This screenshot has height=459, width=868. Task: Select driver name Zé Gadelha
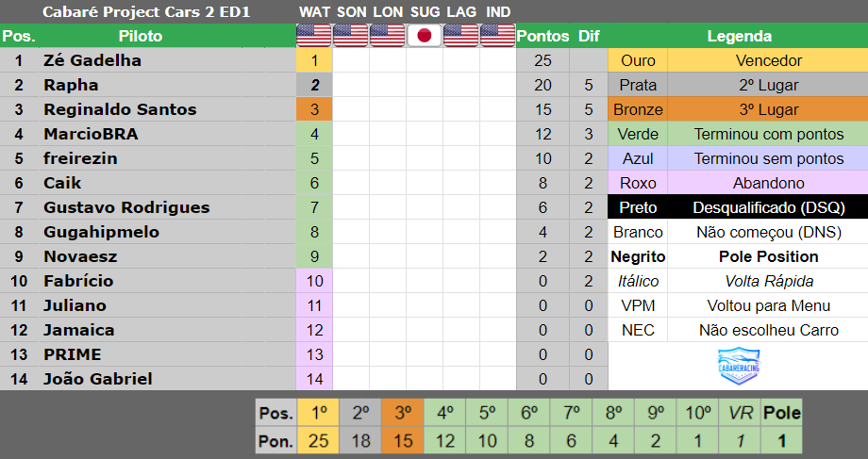coord(92,60)
